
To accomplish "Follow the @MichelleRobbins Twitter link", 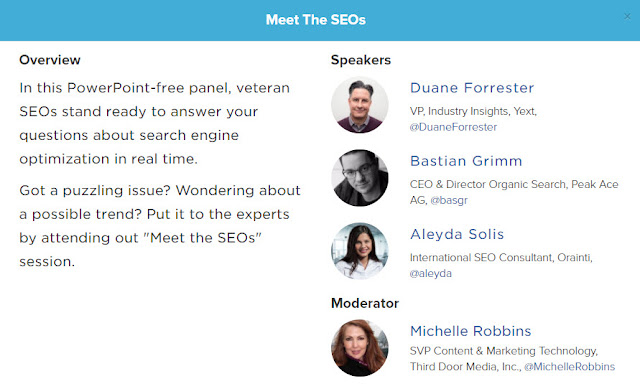I will (569, 367).
